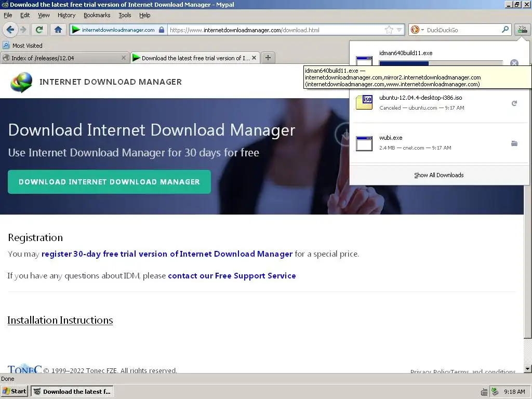Open the Windows Start menu

(14, 391)
